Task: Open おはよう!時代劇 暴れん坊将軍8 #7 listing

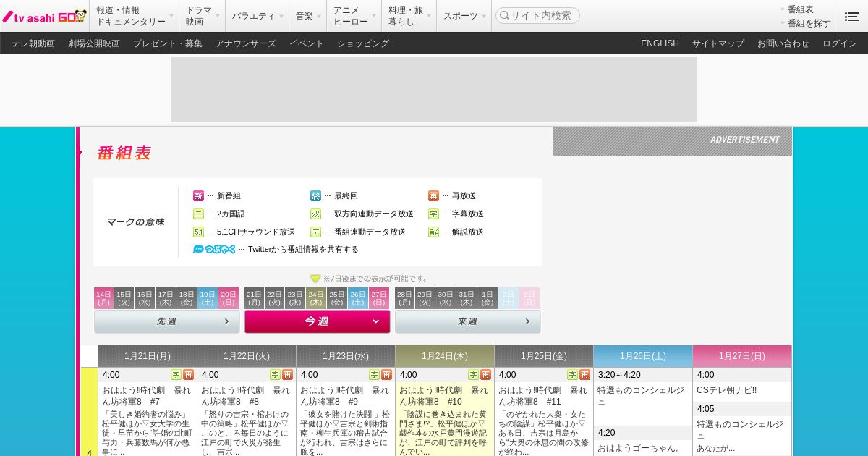Action: click(x=147, y=396)
